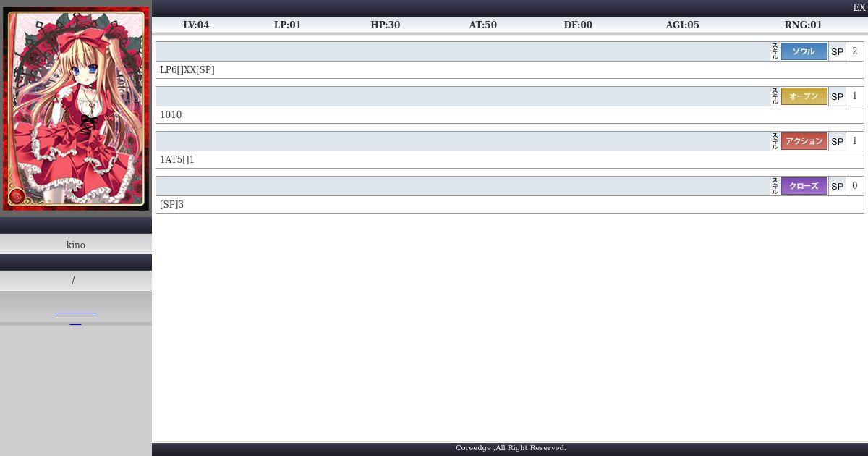Select the RNG:01 stat
This screenshot has height=456, width=868.
pyautogui.click(x=803, y=25)
